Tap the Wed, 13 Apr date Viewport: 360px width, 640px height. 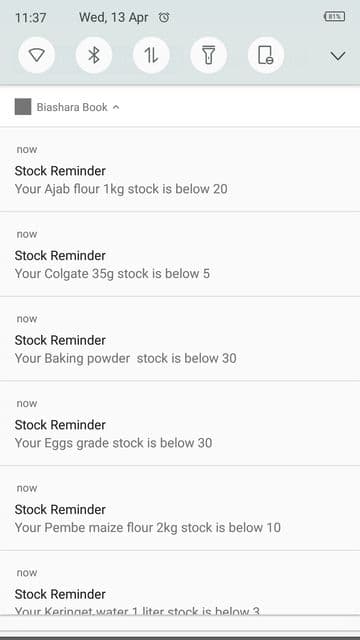pyautogui.click(x=113, y=18)
